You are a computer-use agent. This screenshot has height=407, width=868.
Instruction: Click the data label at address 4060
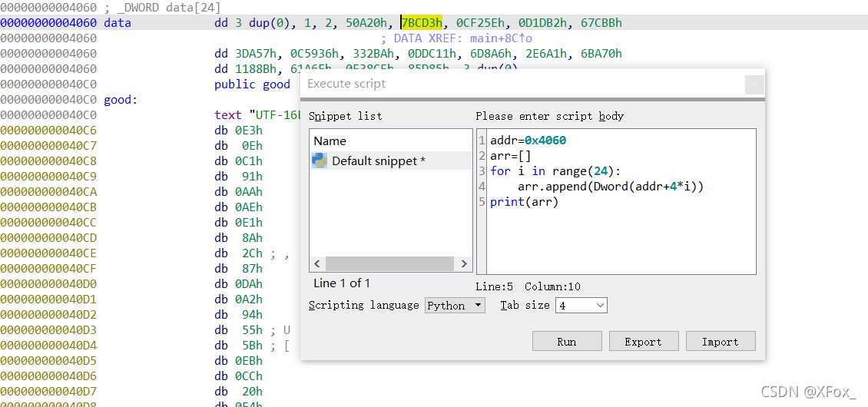coord(118,23)
